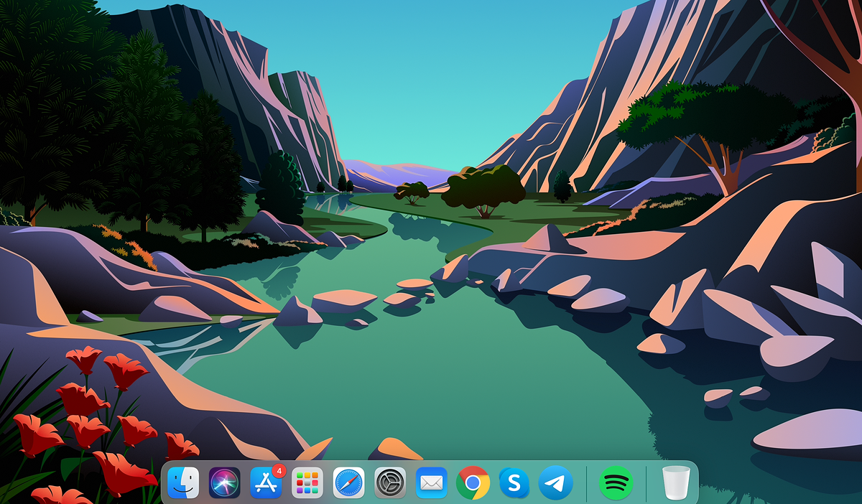The width and height of the screenshot is (862, 504).
Task: Open Spotify in the Dock
Action: (x=616, y=482)
